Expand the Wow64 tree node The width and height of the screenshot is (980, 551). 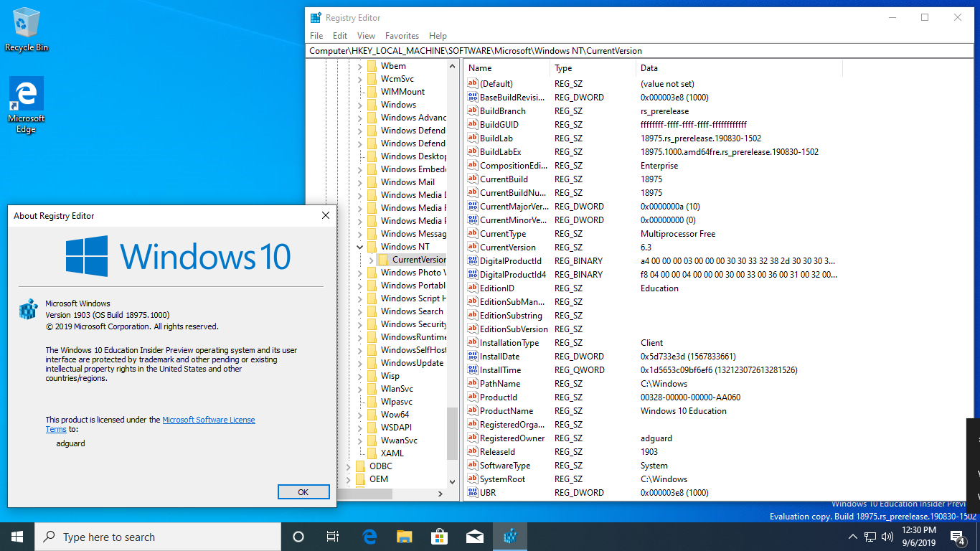point(359,414)
